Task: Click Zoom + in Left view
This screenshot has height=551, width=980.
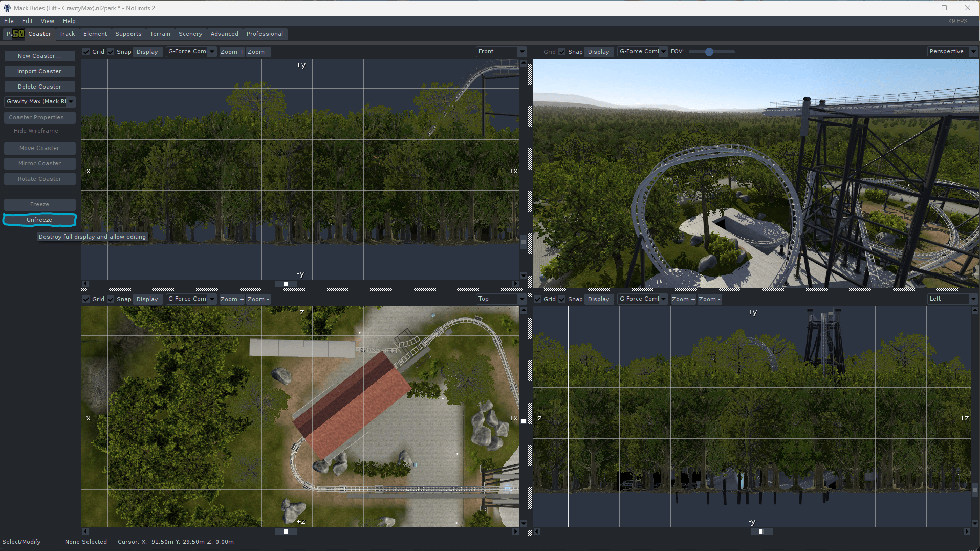Action: [684, 299]
